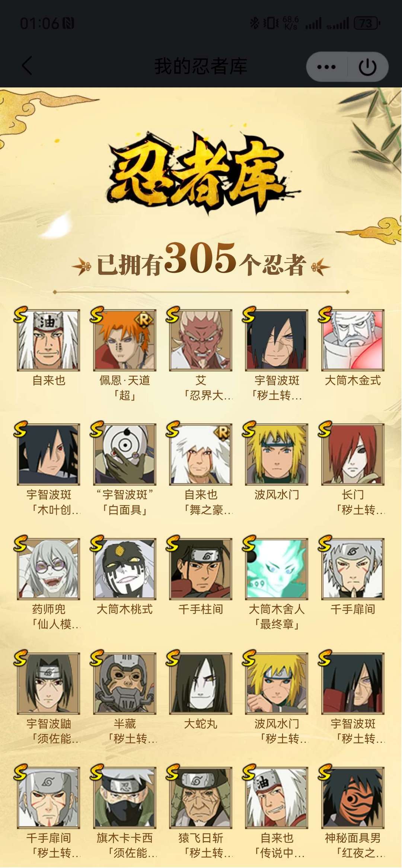Select the 自来也 ninja portrait in first row

pos(48,340)
